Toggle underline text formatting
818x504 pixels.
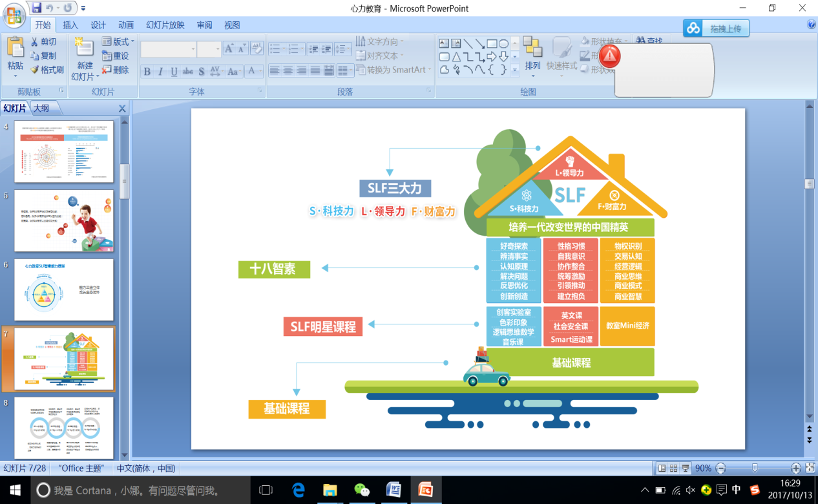click(174, 72)
